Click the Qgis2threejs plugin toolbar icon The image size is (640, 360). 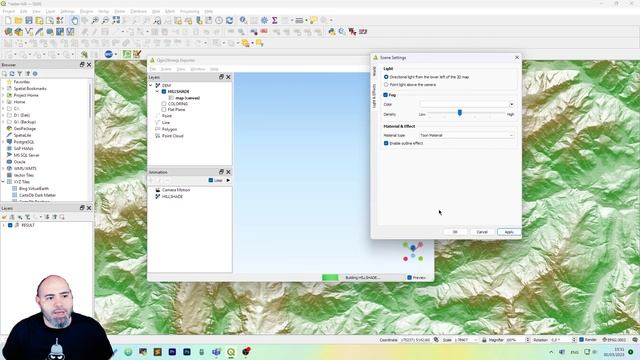pos(84,54)
